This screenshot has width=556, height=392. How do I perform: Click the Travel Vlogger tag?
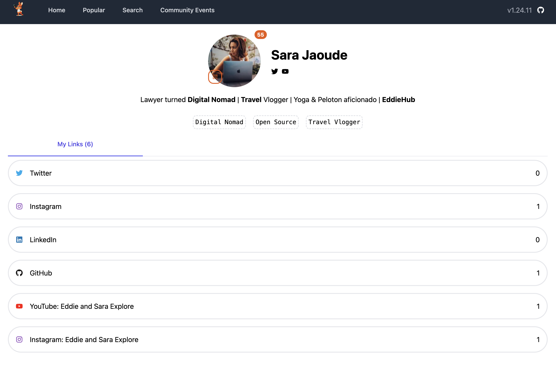pos(334,122)
